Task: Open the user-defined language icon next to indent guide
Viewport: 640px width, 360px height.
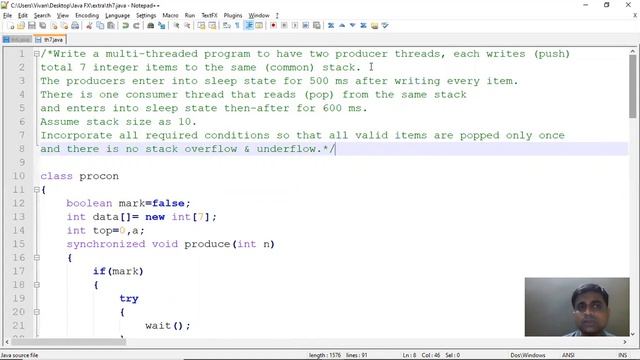Action: (x=259, y=26)
